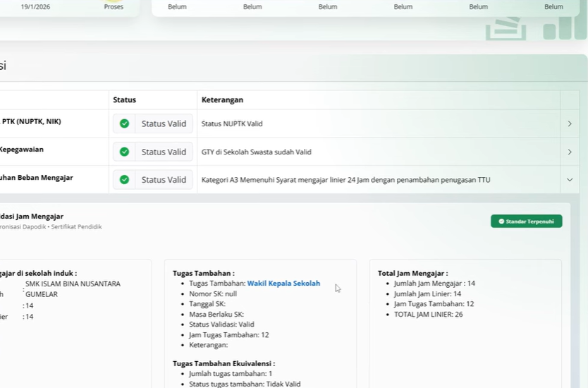Click the check icon in Standar Terpenuhi badge
The width and height of the screenshot is (588, 388).
coord(501,222)
